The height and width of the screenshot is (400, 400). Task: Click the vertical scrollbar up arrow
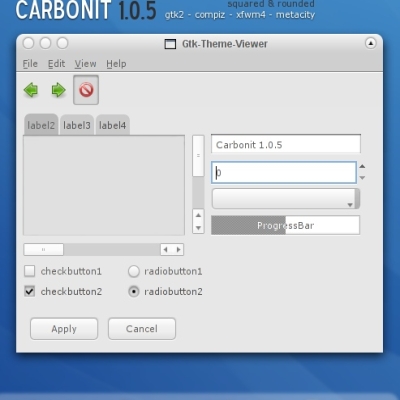click(x=198, y=215)
